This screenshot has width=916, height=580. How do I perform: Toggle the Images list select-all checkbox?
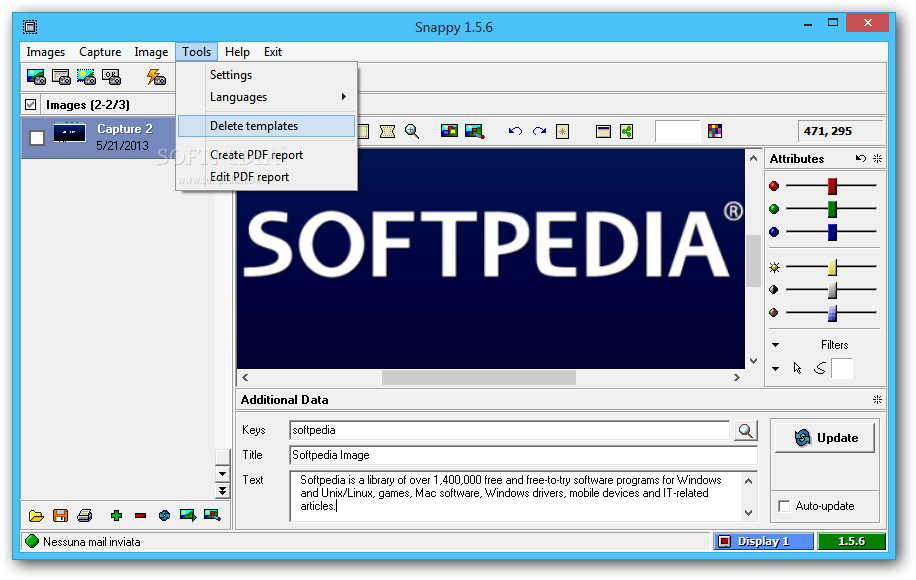(31, 105)
